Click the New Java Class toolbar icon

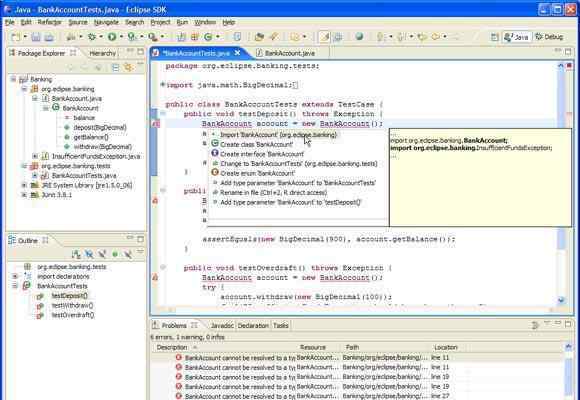[208, 37]
